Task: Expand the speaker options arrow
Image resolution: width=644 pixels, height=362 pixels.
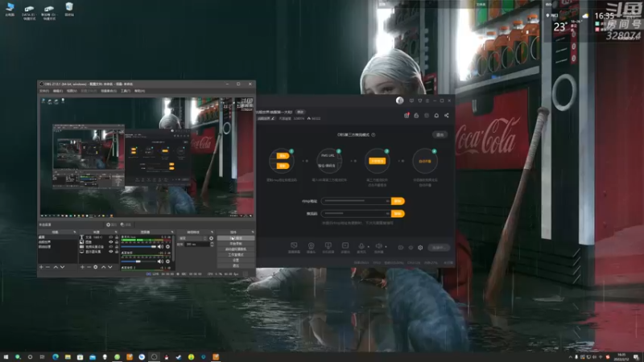Action: (x=386, y=247)
